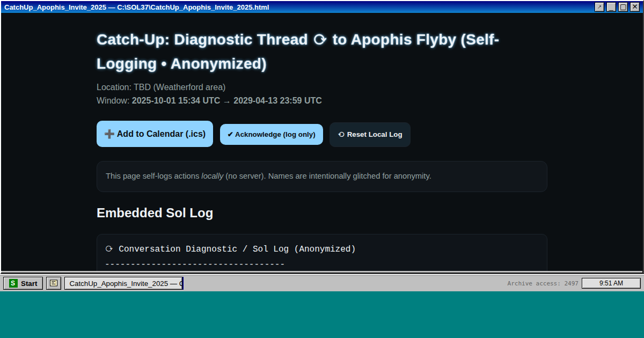Click the Location: TBD (Weatherford area) line
644x338 pixels.
[161, 87]
